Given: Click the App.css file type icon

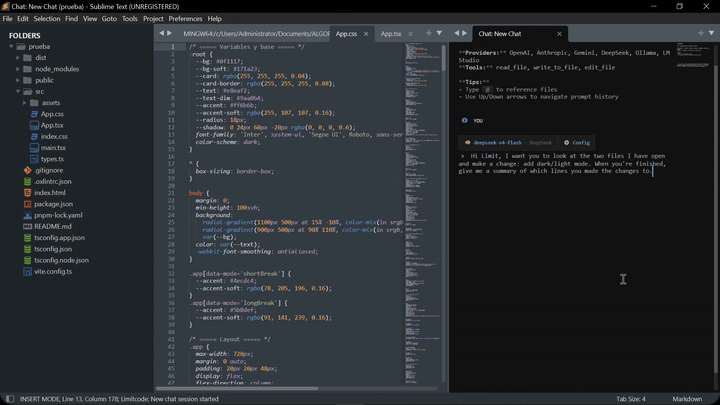Looking at the screenshot, I should tap(34, 114).
